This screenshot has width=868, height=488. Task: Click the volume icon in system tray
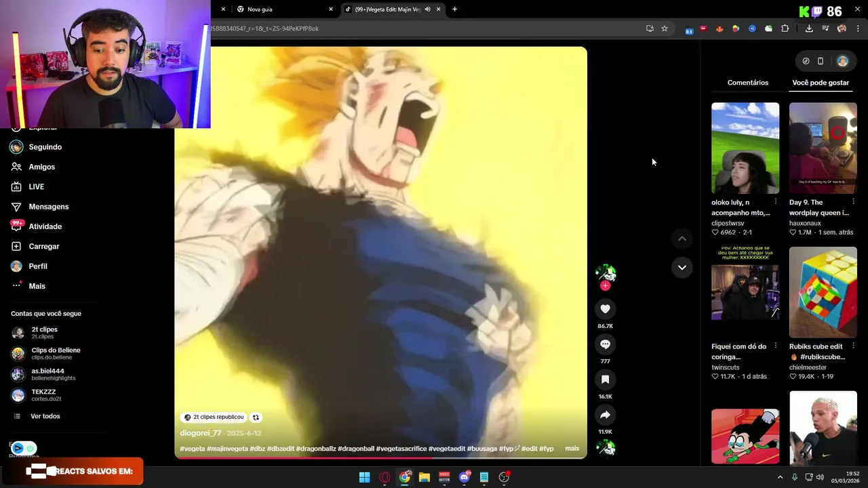pyautogui.click(x=820, y=477)
